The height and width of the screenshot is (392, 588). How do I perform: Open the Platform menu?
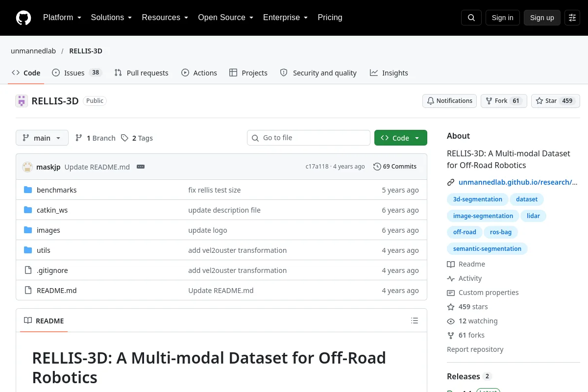coord(62,18)
